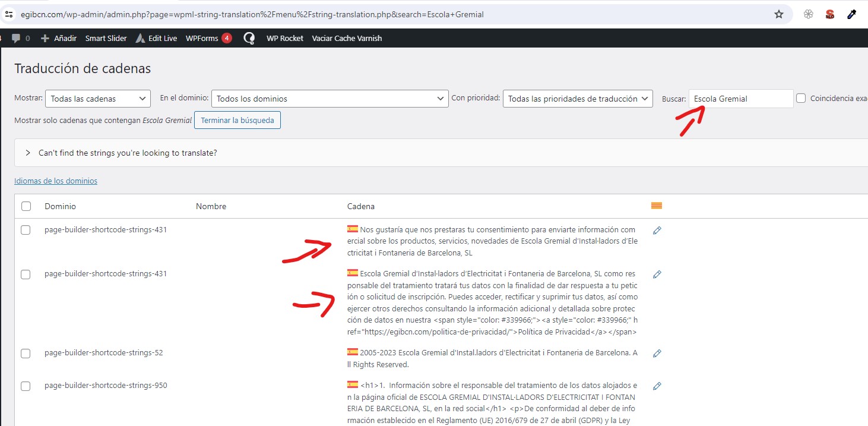
Task: Open the flower-shaped browser extension
Action: (x=808, y=14)
